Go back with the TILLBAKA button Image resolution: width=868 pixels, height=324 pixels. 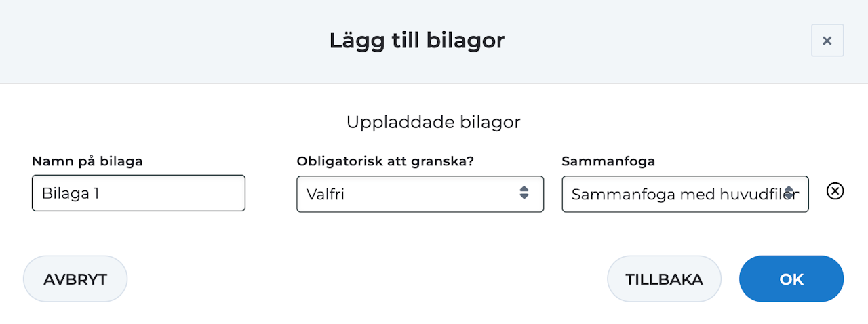[x=663, y=279]
